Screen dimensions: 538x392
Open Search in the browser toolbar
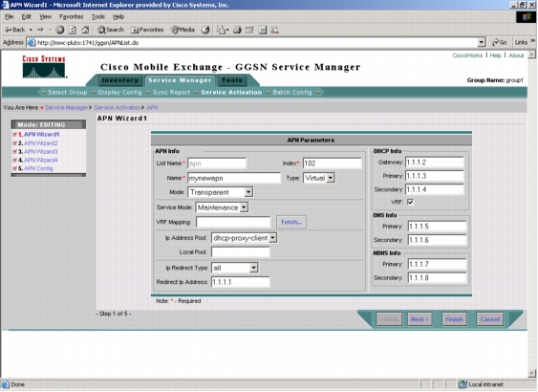tap(110, 30)
